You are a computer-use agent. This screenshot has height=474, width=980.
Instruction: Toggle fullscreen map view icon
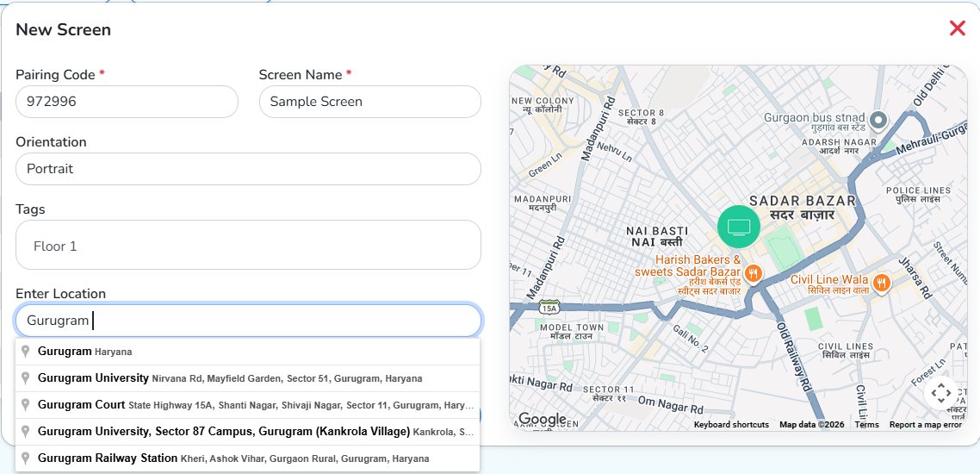[x=940, y=393]
